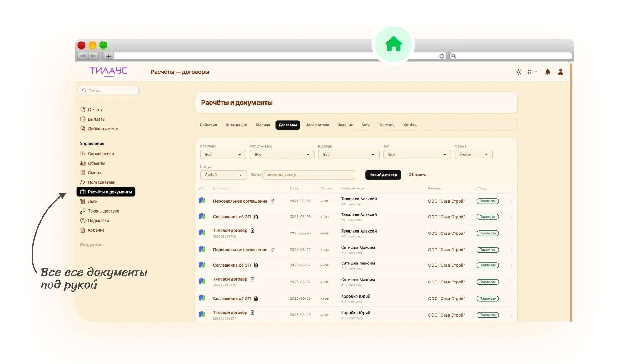Open notifications bell icon
This screenshot has height=364, width=625.
(547, 72)
